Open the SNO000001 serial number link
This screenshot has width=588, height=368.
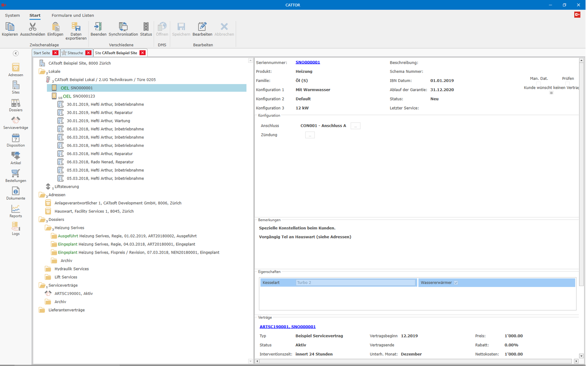(x=307, y=62)
